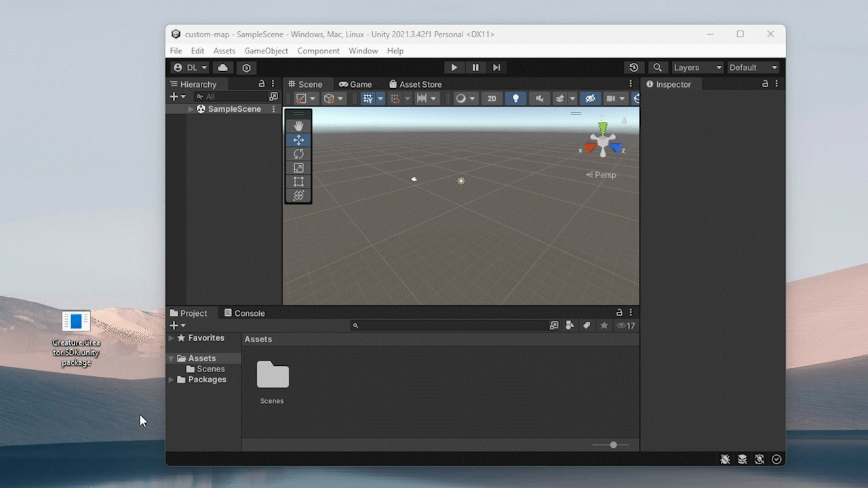868x488 pixels.
Task: Click the favorites star search button
Action: click(x=604, y=326)
